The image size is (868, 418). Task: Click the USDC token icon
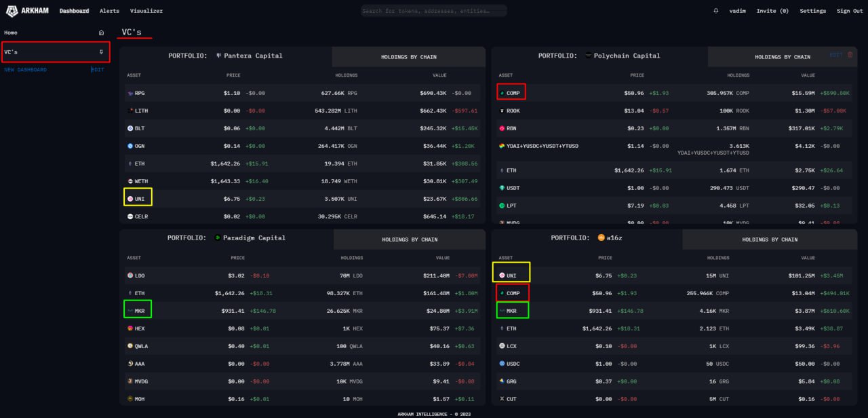[502, 364]
